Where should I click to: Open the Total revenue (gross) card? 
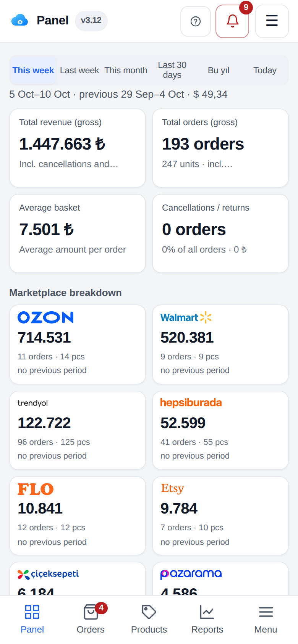(x=78, y=148)
